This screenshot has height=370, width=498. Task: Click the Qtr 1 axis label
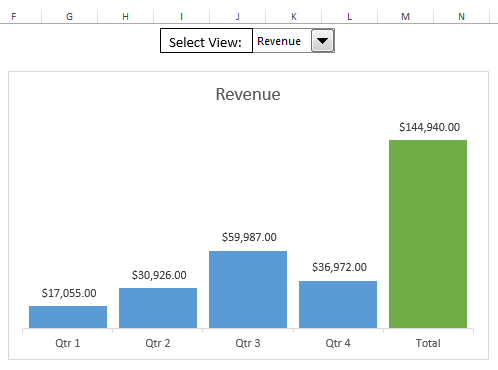(x=68, y=343)
